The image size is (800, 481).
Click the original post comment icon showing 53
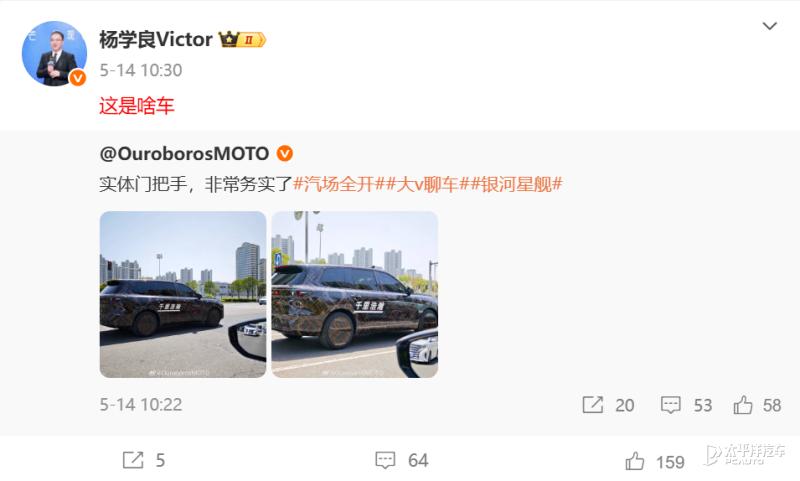point(670,405)
